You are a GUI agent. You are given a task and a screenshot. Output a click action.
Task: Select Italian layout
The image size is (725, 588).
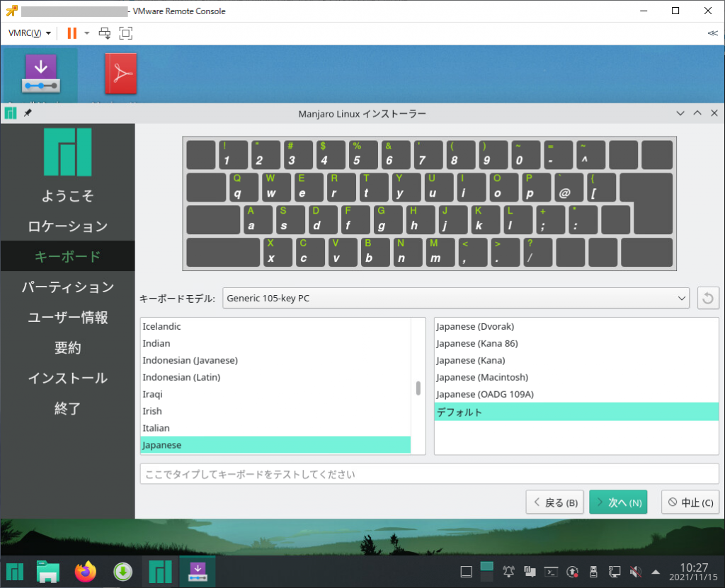tap(275, 428)
